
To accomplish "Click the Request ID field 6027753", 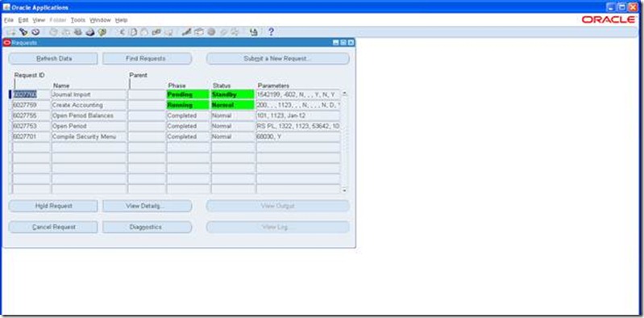I will point(31,126).
